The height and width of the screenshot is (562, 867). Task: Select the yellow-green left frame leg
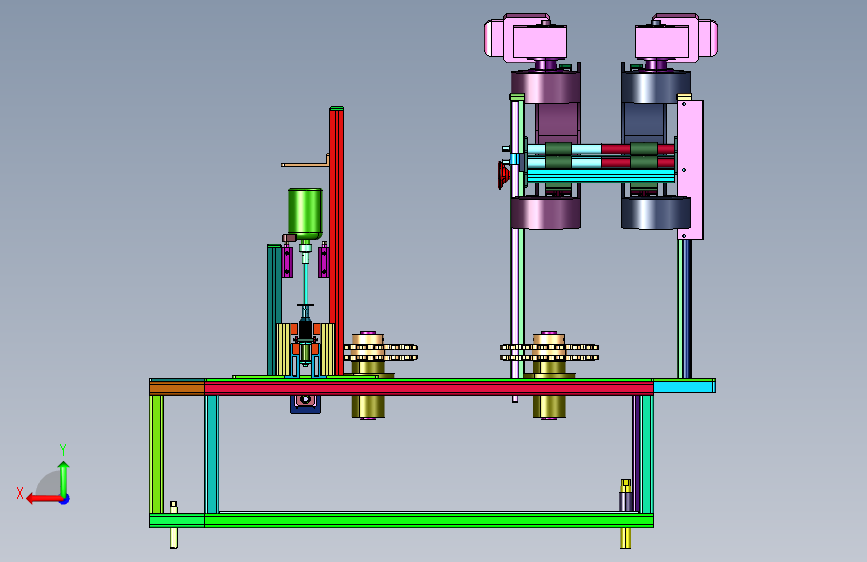[x=156, y=454]
